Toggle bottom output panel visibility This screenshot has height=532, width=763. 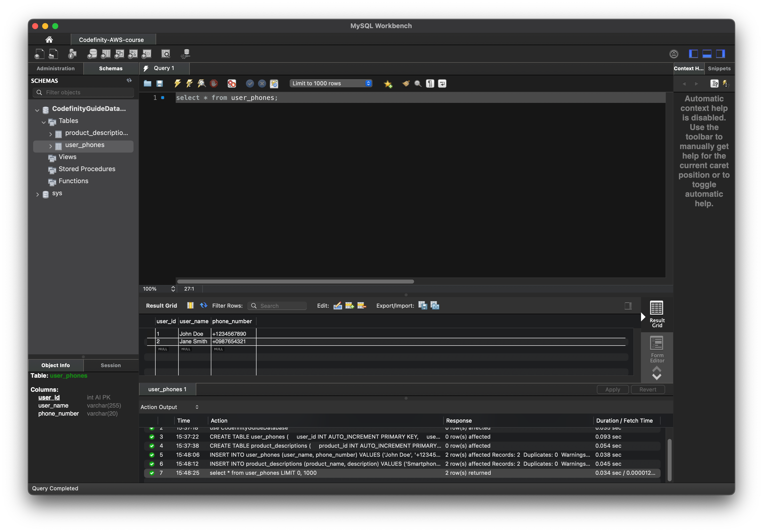coord(707,54)
